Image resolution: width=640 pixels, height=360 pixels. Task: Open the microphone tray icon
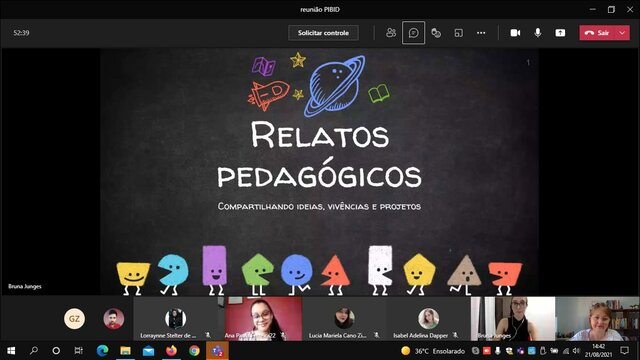point(498,351)
